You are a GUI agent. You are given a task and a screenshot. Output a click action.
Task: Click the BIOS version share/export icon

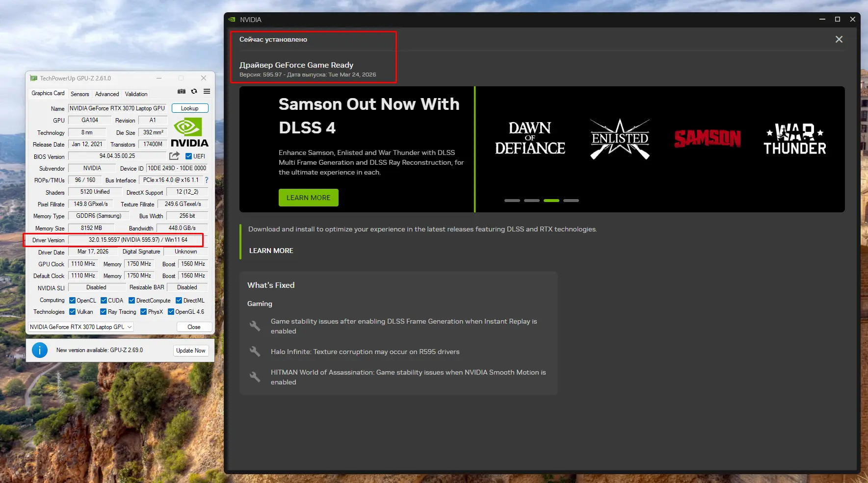pos(174,156)
